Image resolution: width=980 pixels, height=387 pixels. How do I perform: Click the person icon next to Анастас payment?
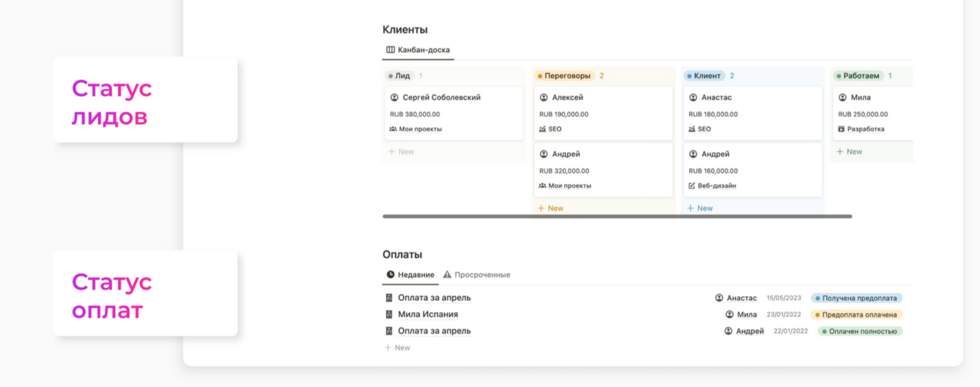(x=719, y=298)
